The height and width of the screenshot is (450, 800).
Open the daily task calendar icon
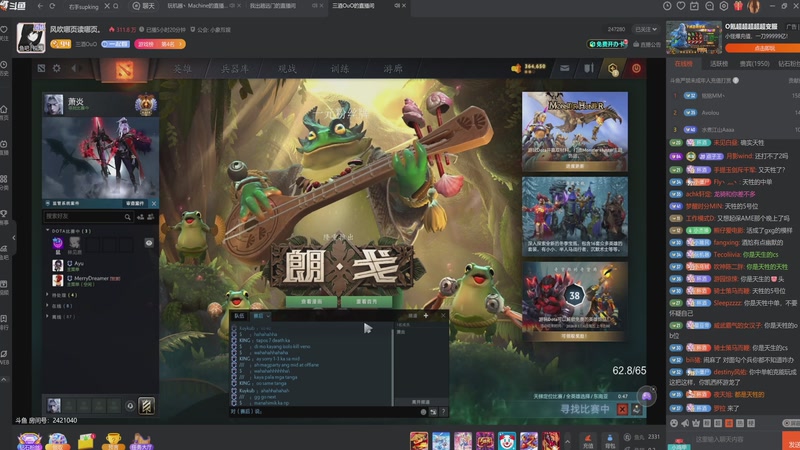coord(694,6)
